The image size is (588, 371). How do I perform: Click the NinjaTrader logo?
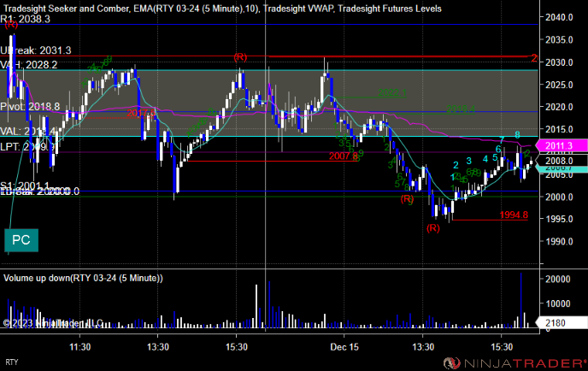(514, 363)
